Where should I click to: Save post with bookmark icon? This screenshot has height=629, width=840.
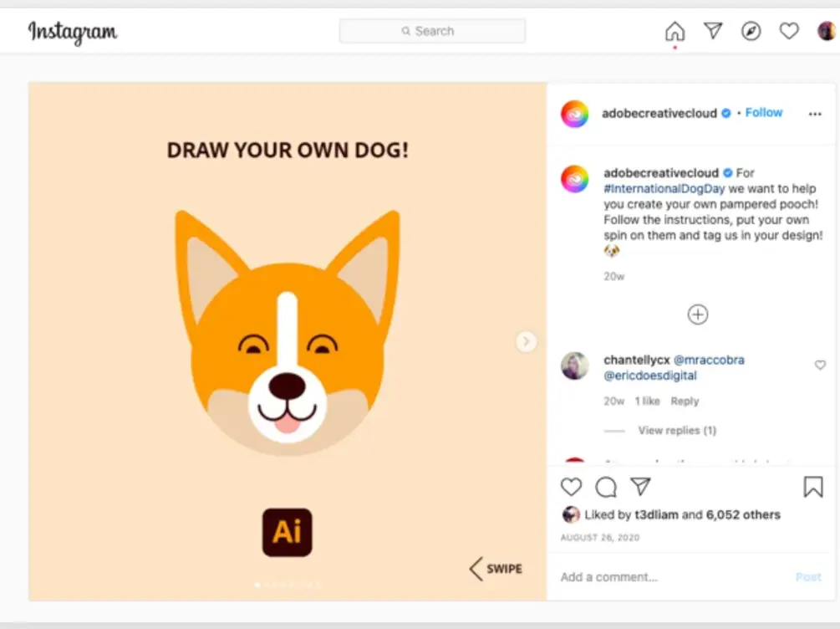pos(812,487)
